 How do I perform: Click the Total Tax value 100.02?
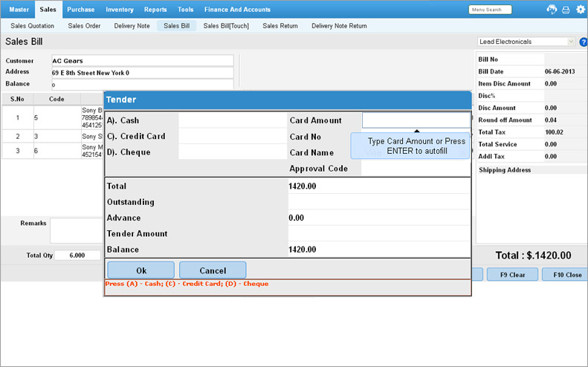[x=554, y=132]
